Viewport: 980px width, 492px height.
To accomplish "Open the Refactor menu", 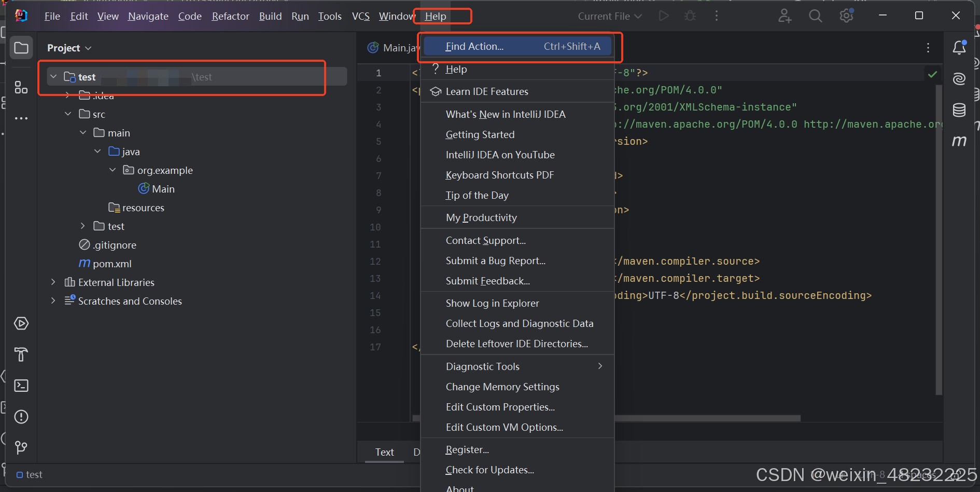I will coord(230,16).
